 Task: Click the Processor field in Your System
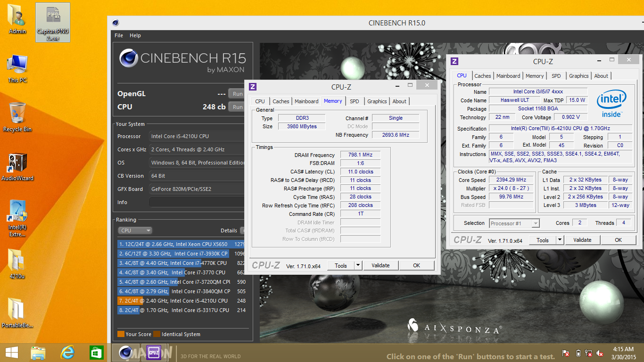click(197, 136)
